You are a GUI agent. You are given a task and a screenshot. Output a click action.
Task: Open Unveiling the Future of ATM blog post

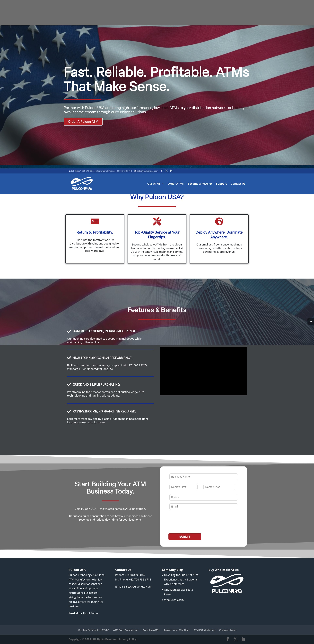pyautogui.click(x=181, y=579)
